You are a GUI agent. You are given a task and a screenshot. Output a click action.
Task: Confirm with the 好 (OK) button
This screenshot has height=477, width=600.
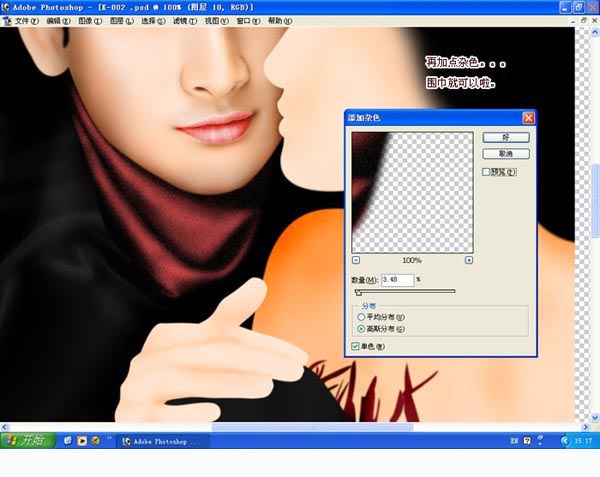(x=506, y=137)
